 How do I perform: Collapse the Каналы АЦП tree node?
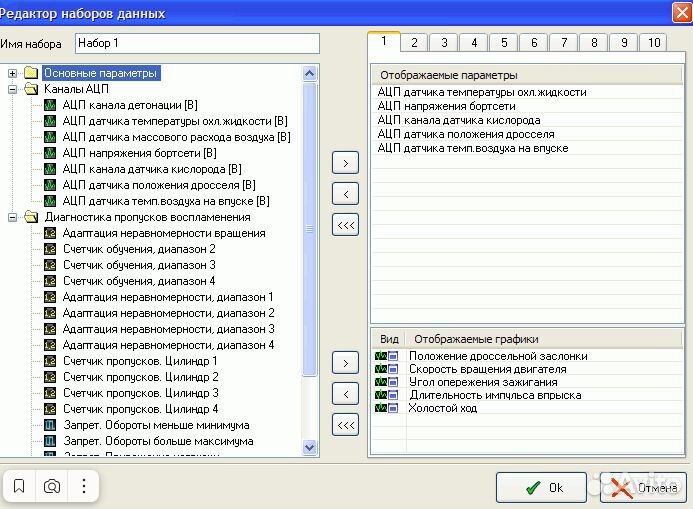(x=12, y=89)
